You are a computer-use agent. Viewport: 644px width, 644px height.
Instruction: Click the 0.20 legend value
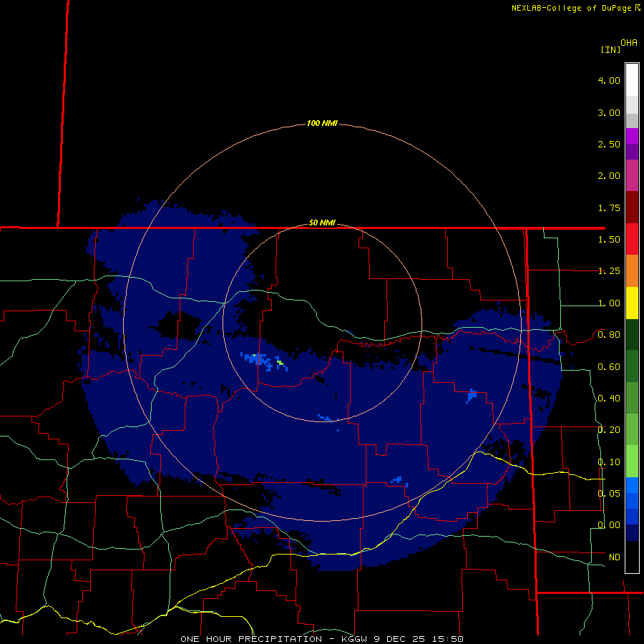point(609,430)
